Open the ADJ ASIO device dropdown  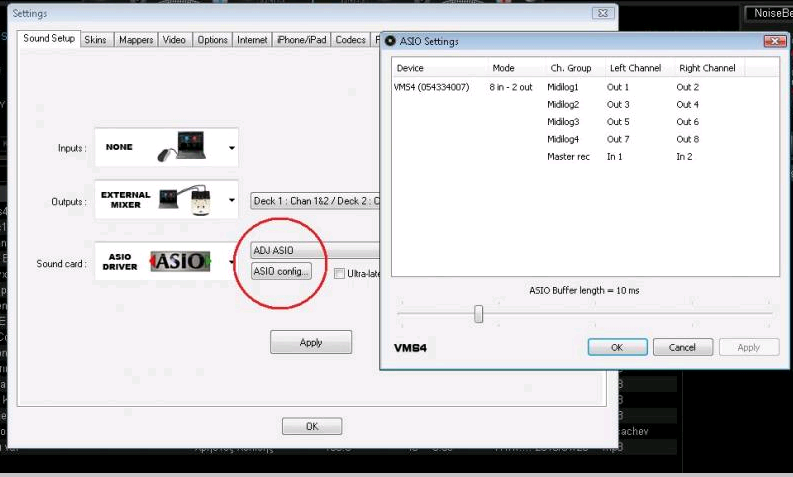[x=313, y=250]
